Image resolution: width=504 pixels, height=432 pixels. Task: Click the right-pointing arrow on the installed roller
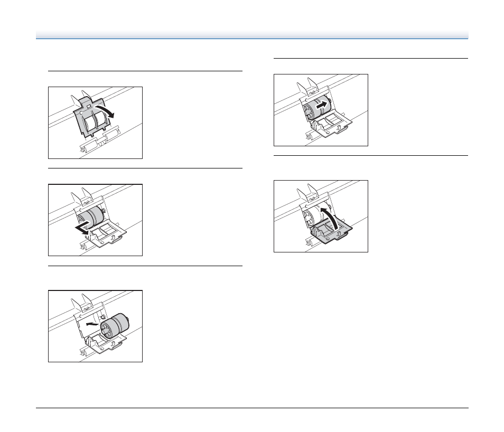coord(322,105)
